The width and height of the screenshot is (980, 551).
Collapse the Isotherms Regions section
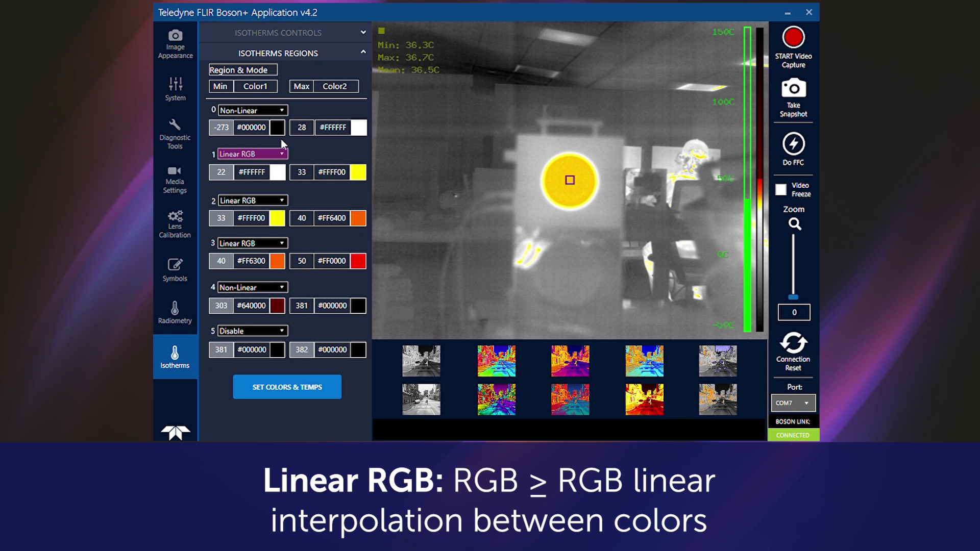pos(285,53)
